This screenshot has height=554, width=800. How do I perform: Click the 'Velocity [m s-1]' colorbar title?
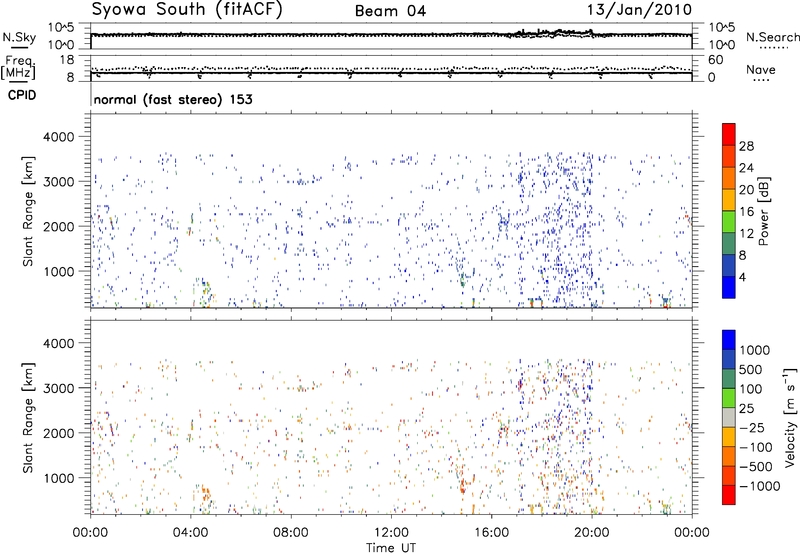click(791, 417)
